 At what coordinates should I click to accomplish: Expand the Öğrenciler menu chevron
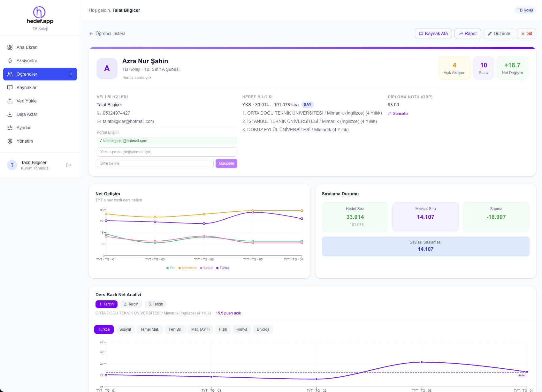[71, 74]
